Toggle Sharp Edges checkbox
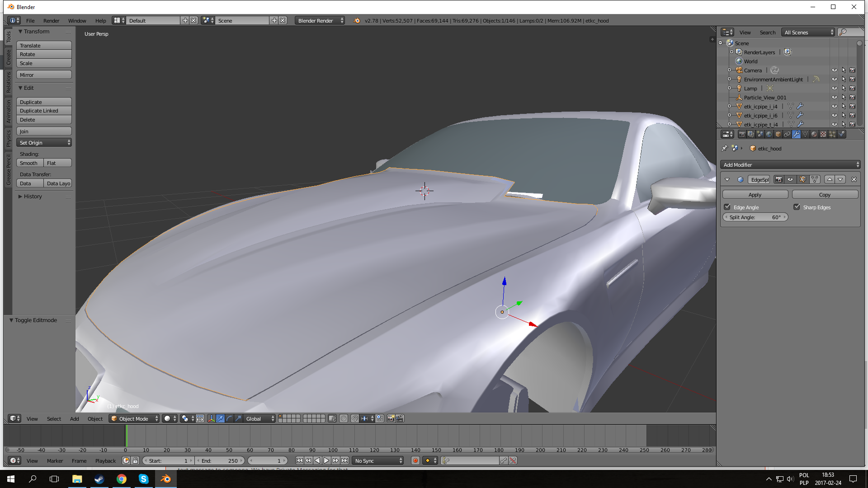The image size is (868, 488). click(797, 207)
